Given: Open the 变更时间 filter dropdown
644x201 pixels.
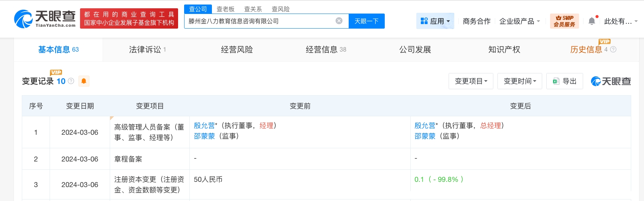Looking at the screenshot, I should coord(520,81).
